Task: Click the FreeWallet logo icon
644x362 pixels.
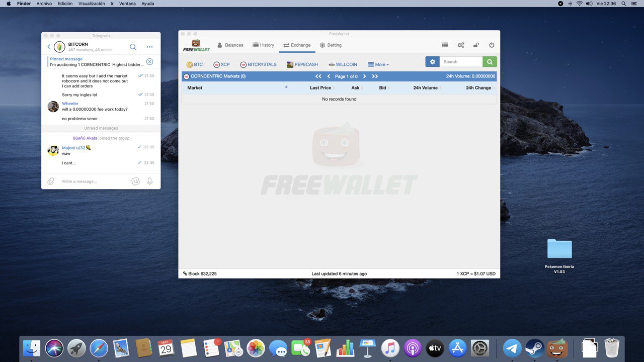Action: (x=196, y=45)
